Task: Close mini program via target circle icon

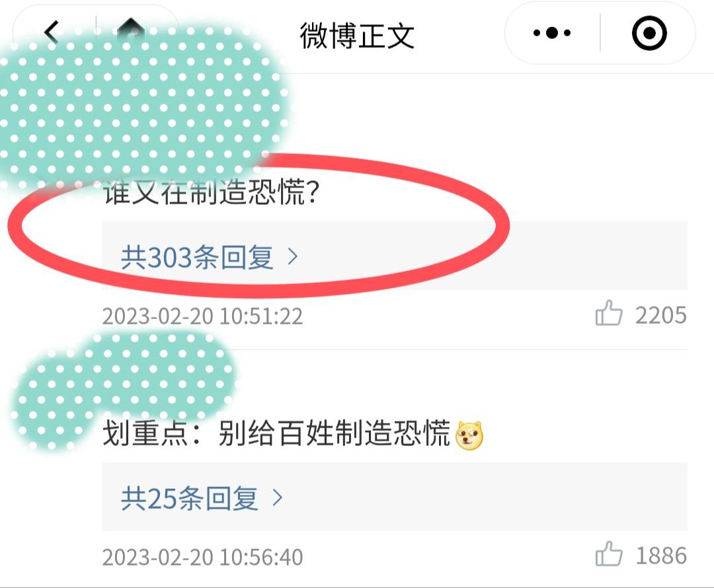Action: (x=649, y=33)
